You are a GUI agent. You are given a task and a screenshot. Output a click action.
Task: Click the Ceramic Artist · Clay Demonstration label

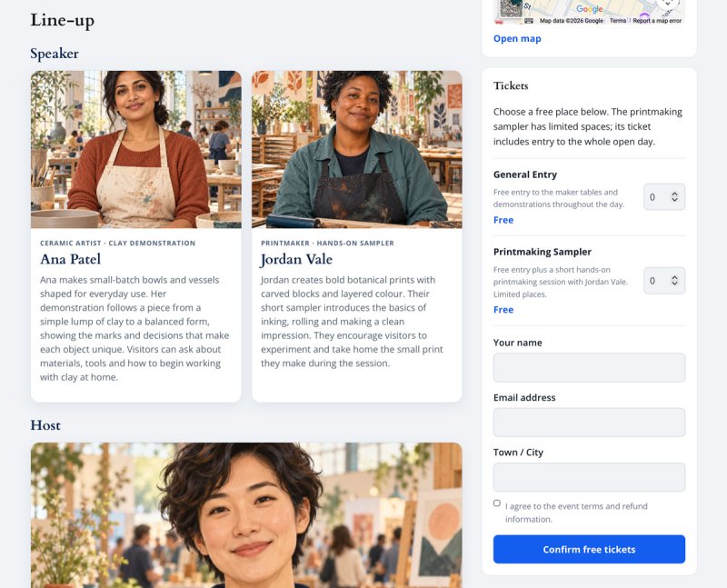pyautogui.click(x=118, y=243)
